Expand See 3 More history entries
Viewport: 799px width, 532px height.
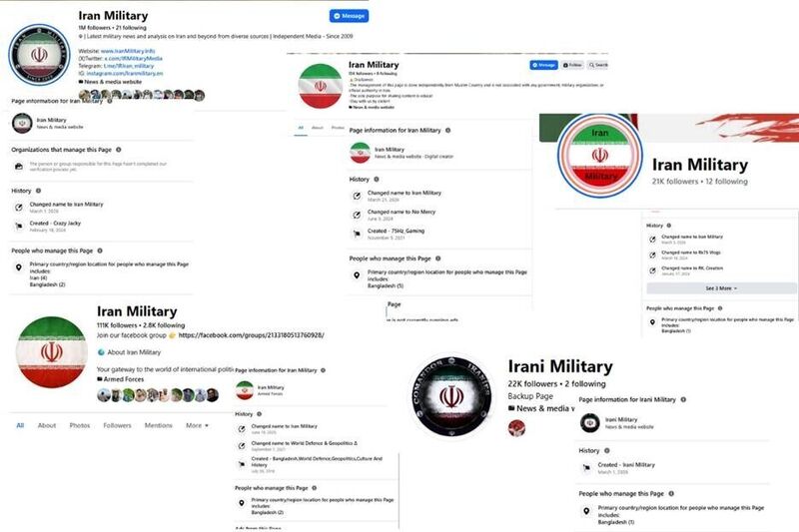point(721,288)
